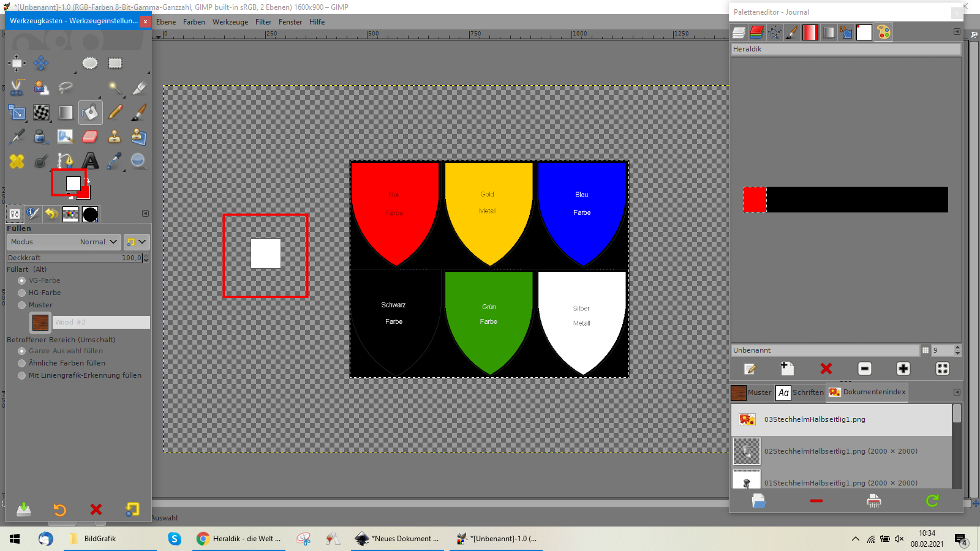The height and width of the screenshot is (551, 980).
Task: Open the Werkzeuge menu
Action: (x=230, y=22)
